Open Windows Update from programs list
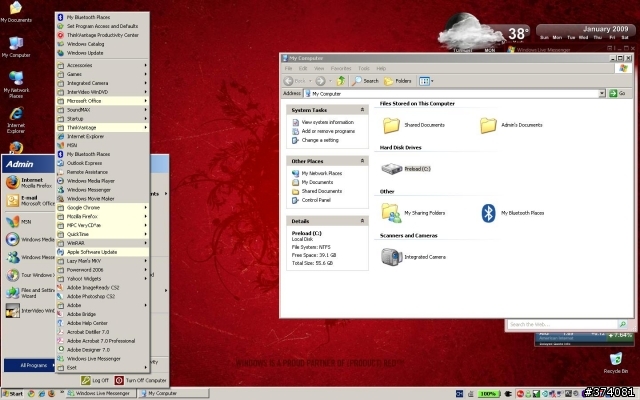This screenshot has height=400, width=640. click(x=102, y=53)
